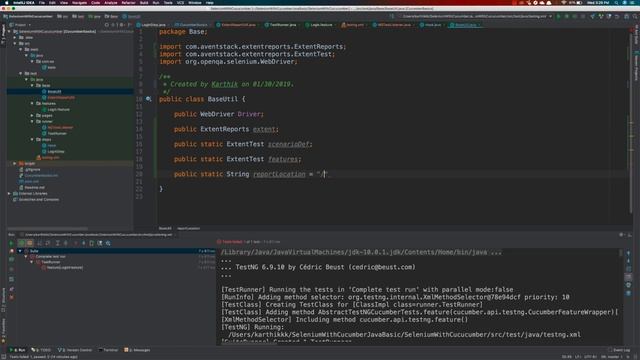This screenshot has width=640, height=360.
Task: Click Expand All icon in the Run toolbar
Action: coord(58,243)
